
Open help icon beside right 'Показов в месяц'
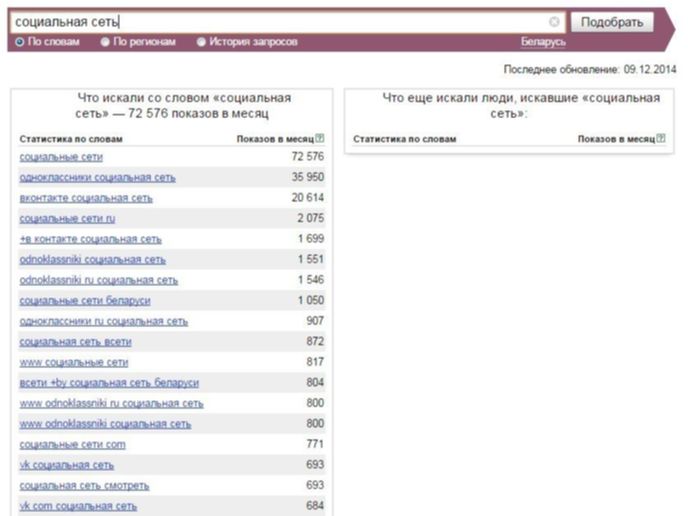click(661, 138)
